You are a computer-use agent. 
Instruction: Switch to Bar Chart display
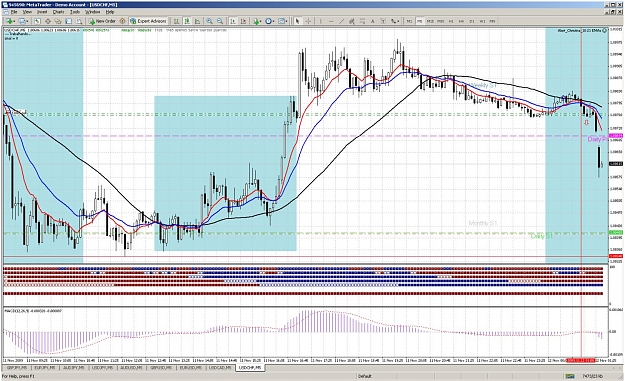[x=176, y=21]
